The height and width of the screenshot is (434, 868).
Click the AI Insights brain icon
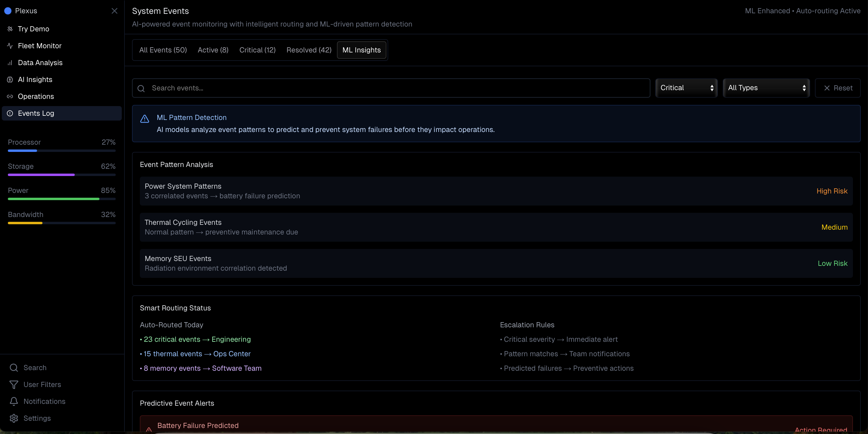10,80
